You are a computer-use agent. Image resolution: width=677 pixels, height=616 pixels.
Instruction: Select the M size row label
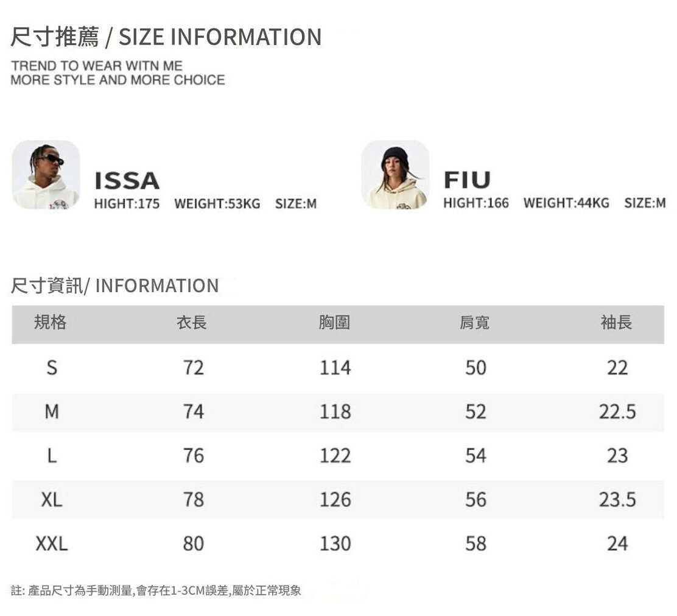click(x=52, y=412)
